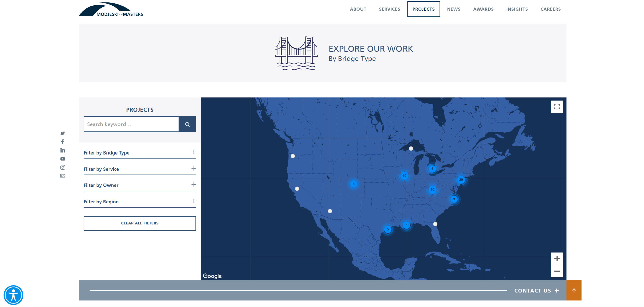Viewport: 644px width, 307px height.
Task: Expand Filter by Owner
Action: (193, 185)
